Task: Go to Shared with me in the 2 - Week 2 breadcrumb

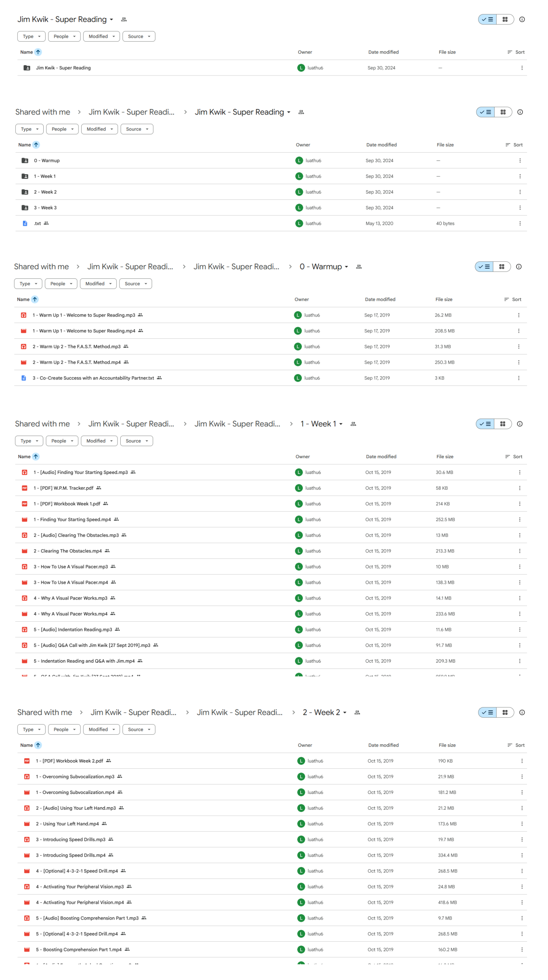Action: pyautogui.click(x=44, y=712)
